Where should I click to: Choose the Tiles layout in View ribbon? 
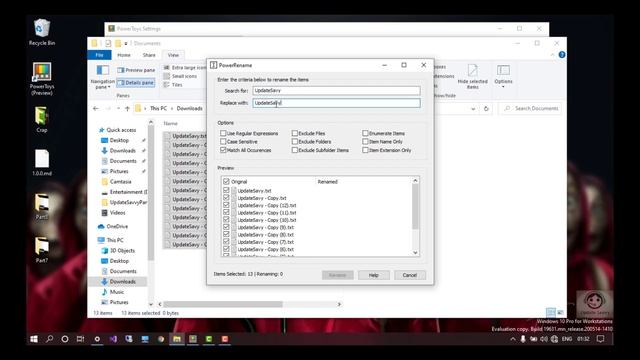pyautogui.click(x=173, y=85)
